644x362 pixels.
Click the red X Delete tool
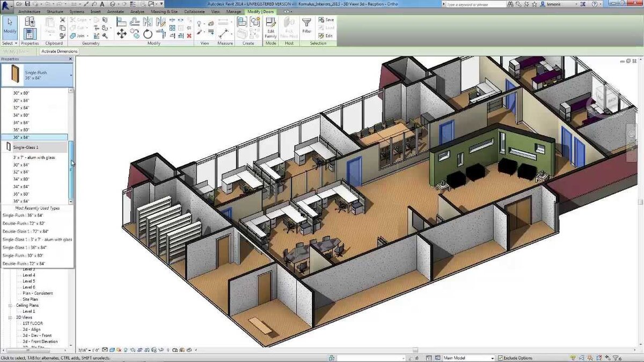(x=189, y=35)
